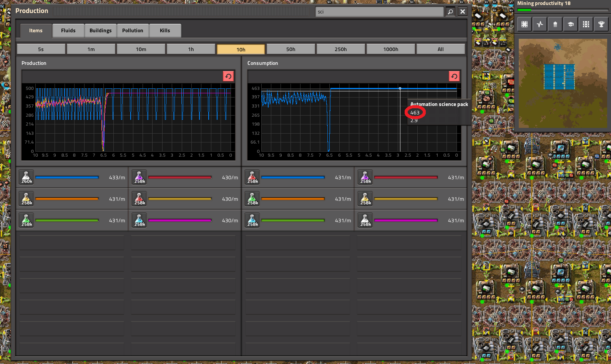Select red automation science pack in Production
The image size is (611, 364).
[x=139, y=199]
